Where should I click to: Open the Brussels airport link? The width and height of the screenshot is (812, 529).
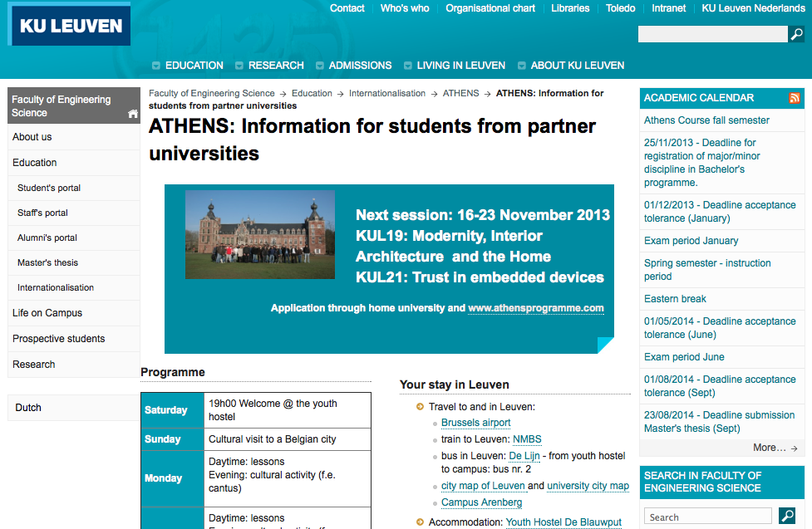[476, 423]
